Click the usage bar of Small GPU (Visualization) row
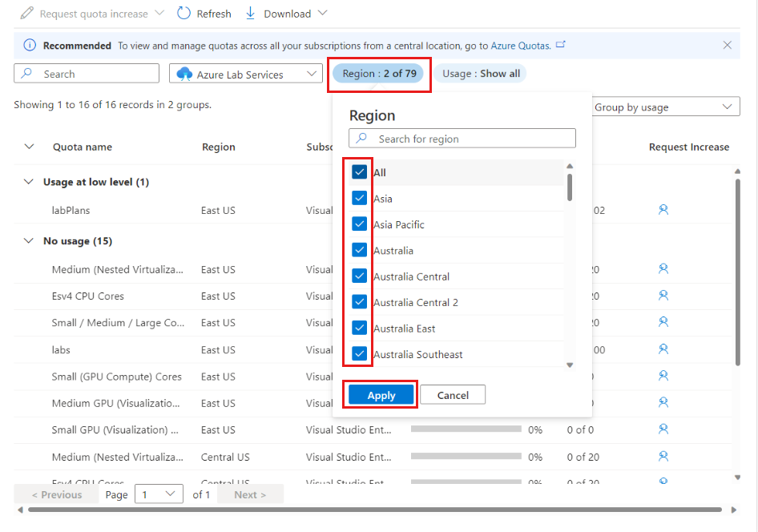This screenshot has height=532, width=758. coord(466,429)
